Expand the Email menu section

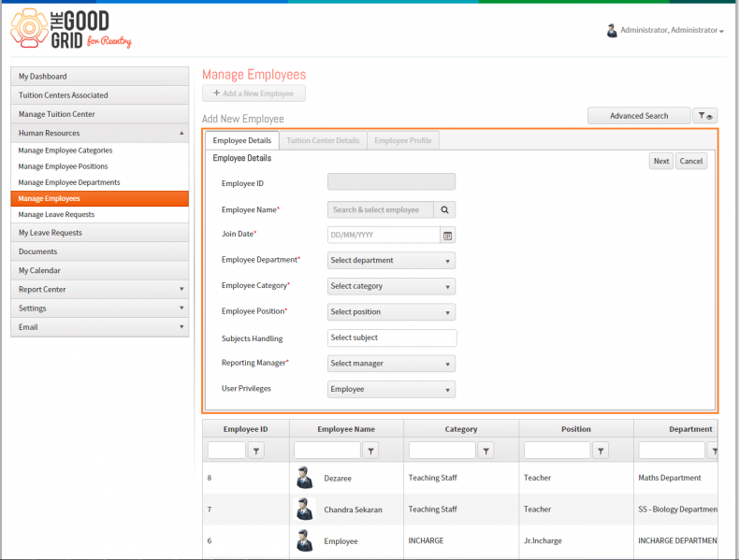[x=99, y=327]
